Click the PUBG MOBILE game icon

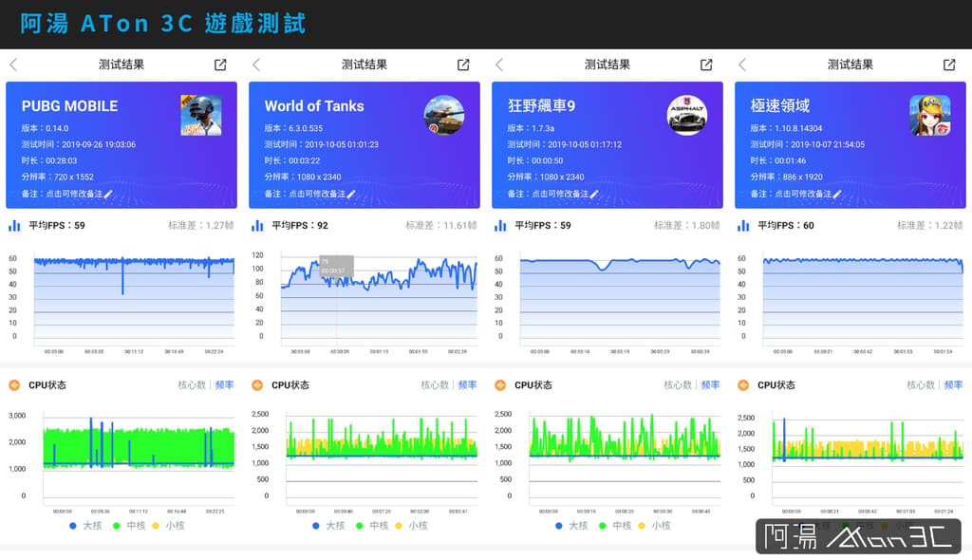(x=201, y=116)
